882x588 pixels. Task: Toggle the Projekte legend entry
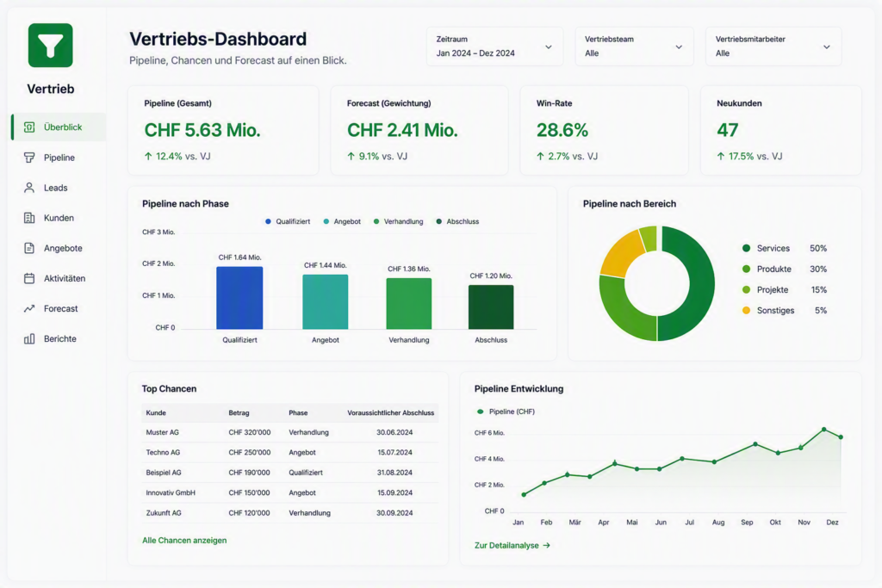click(785, 289)
